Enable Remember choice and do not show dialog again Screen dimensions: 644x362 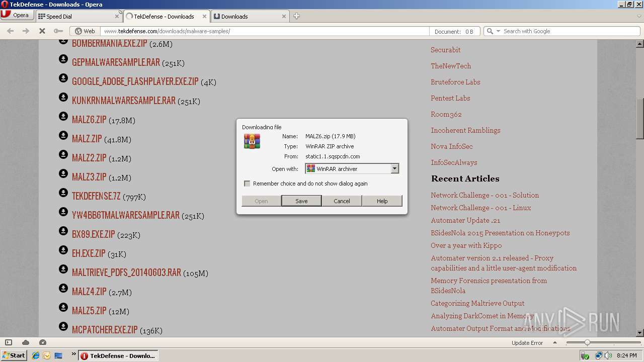pos(247,184)
